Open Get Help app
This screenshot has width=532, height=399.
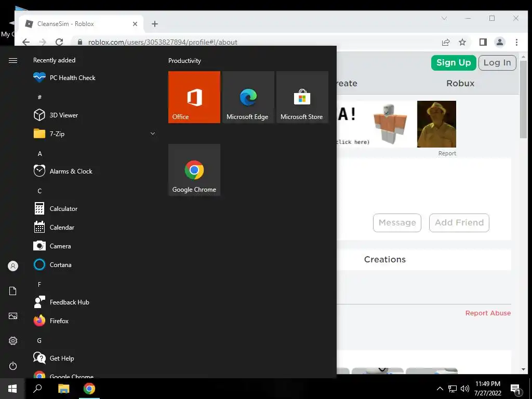pyautogui.click(x=94, y=358)
